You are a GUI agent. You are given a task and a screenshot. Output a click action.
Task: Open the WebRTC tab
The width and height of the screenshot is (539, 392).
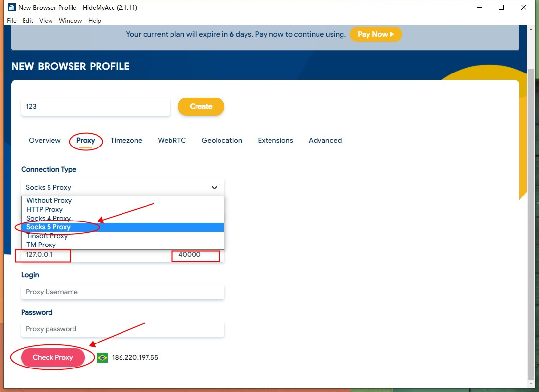pyautogui.click(x=172, y=140)
